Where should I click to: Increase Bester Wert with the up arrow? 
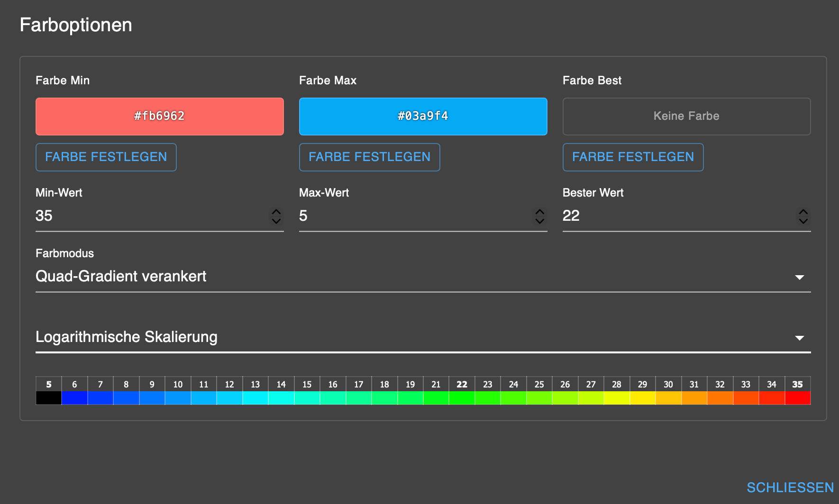click(803, 212)
